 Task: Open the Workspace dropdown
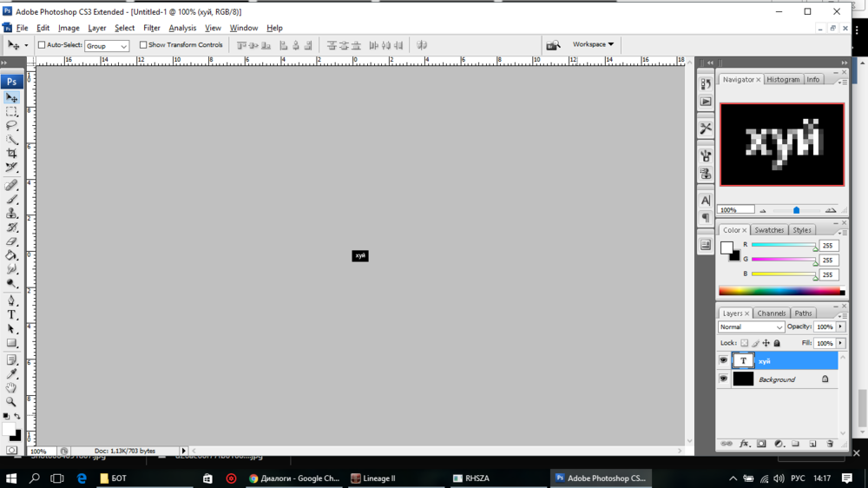593,44
